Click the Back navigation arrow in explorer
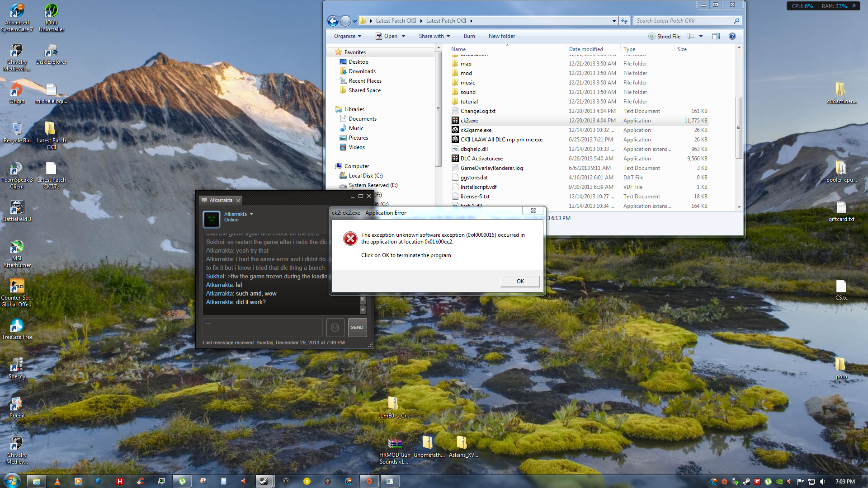Image resolution: width=868 pixels, height=488 pixels. tap(333, 21)
